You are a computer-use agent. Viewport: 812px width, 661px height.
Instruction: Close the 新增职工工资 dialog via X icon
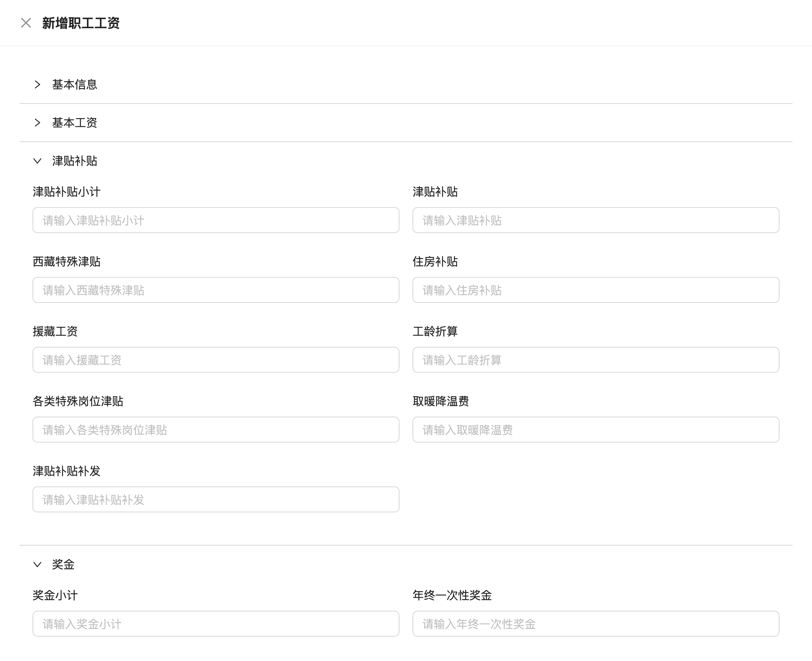[x=26, y=23]
